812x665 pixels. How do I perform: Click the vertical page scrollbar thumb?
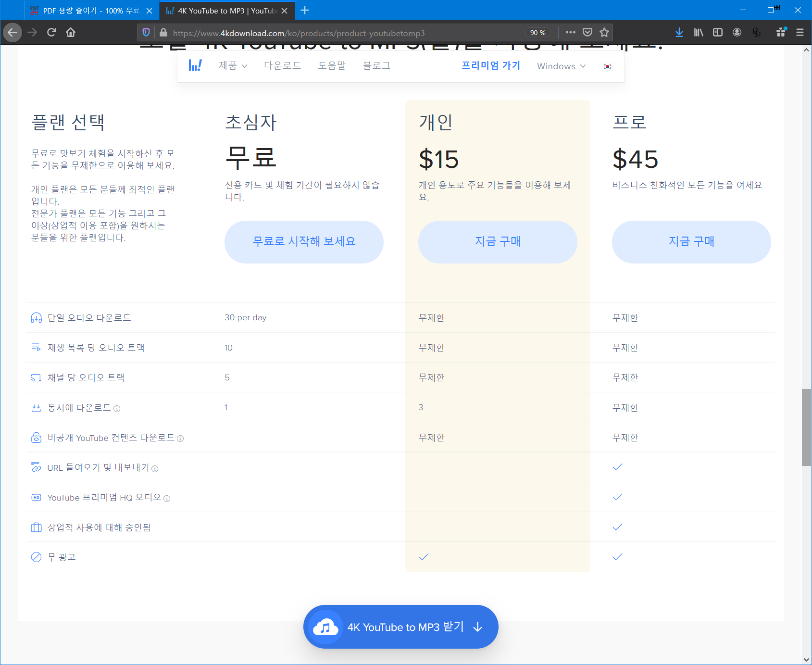point(806,427)
